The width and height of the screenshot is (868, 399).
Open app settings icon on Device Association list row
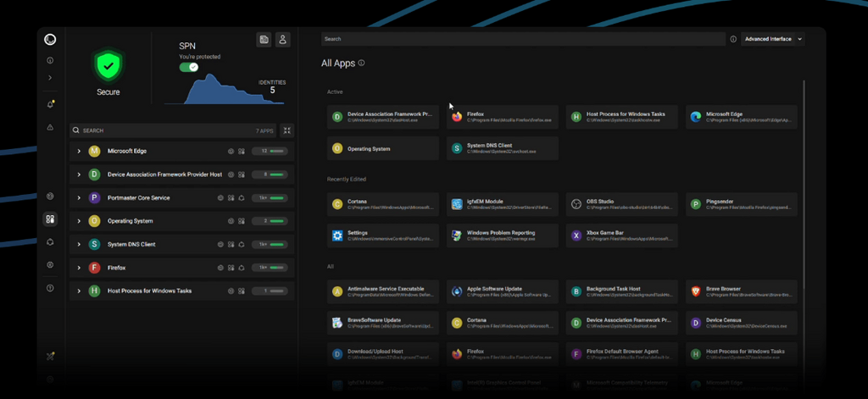tap(242, 175)
